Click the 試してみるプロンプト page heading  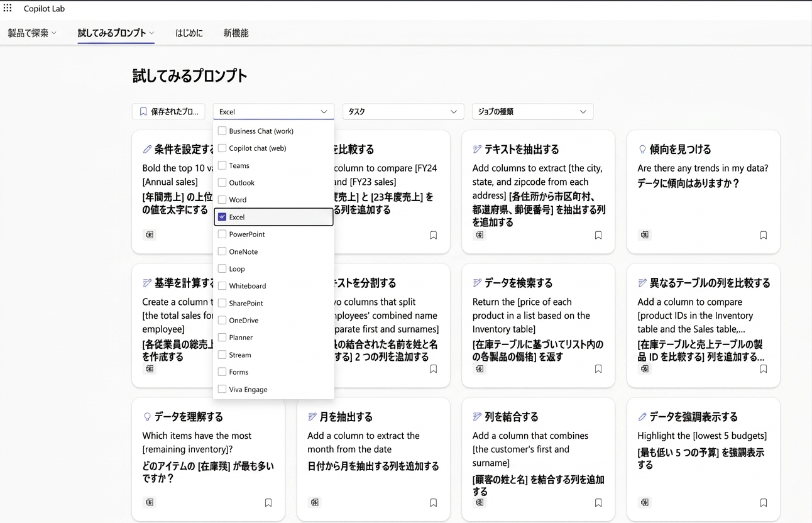(x=190, y=76)
